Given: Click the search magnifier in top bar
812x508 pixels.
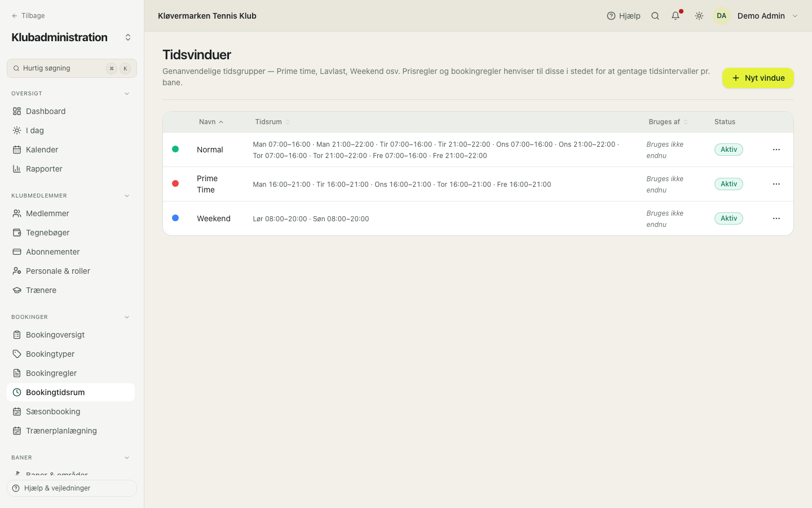Looking at the screenshot, I should click(x=655, y=16).
